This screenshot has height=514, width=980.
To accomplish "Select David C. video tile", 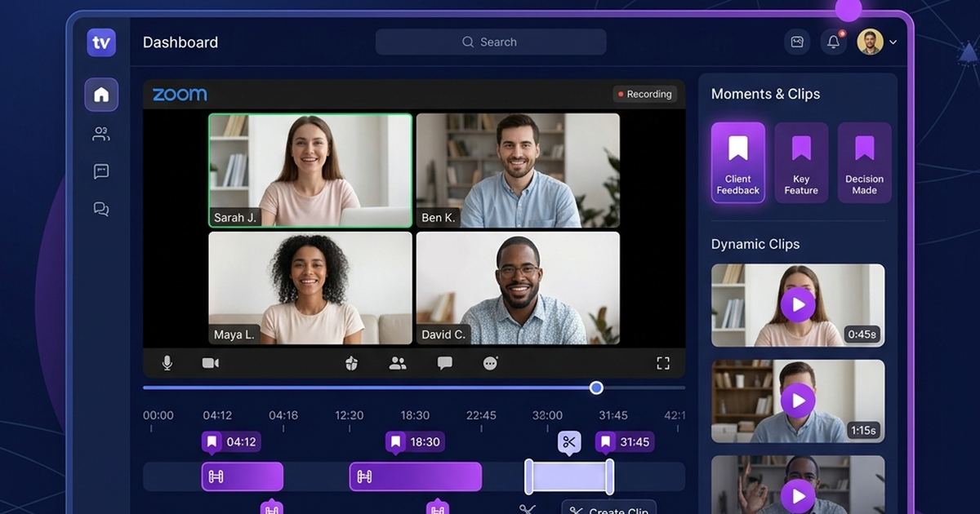I will [518, 288].
